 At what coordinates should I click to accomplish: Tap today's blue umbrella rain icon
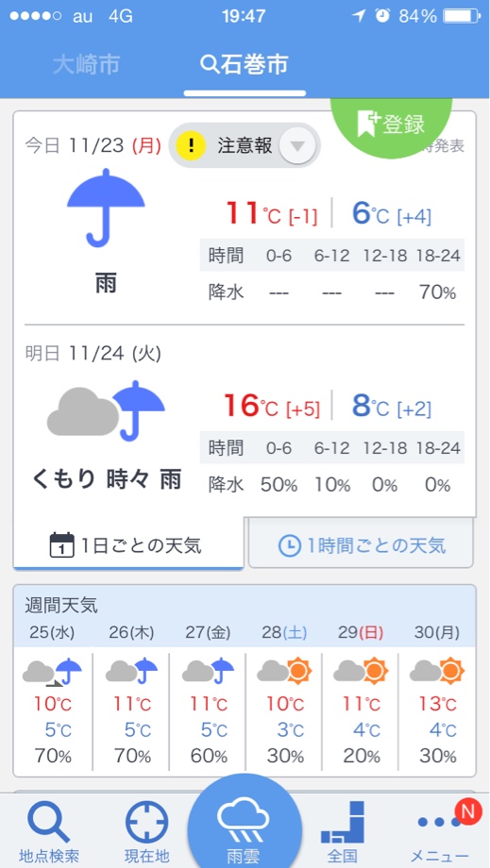tap(106, 209)
